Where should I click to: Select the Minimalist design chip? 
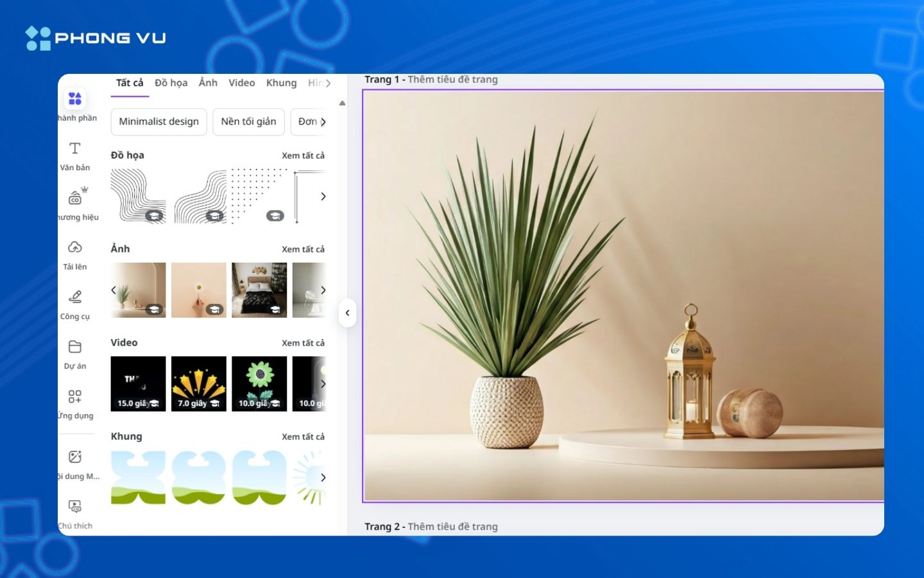tap(158, 121)
